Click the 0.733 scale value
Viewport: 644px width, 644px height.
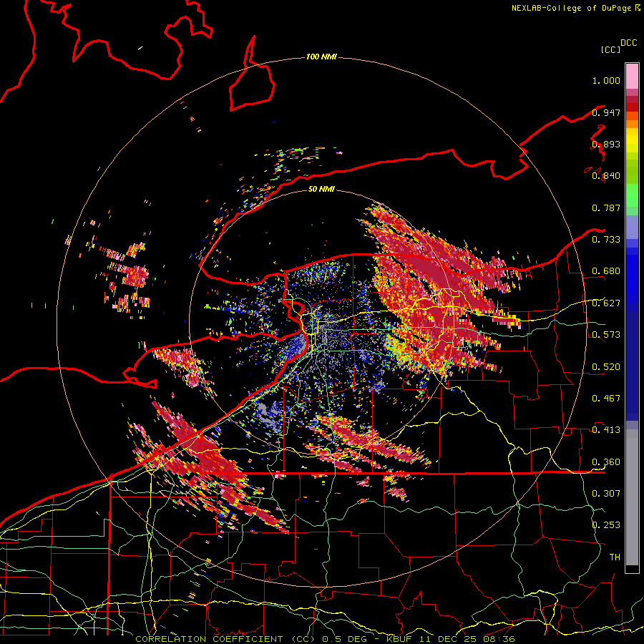pos(606,240)
